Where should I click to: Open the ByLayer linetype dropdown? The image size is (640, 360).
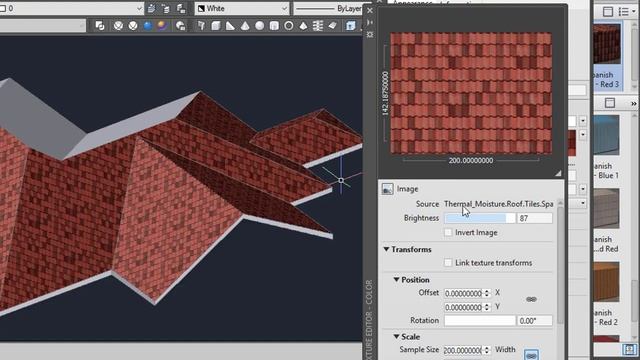tap(328, 8)
